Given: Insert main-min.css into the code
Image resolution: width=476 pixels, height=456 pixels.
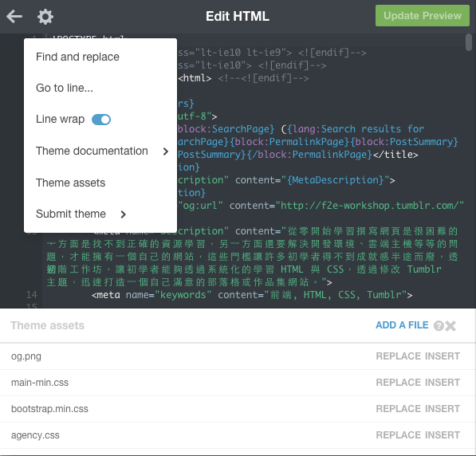Looking at the screenshot, I should (x=443, y=383).
